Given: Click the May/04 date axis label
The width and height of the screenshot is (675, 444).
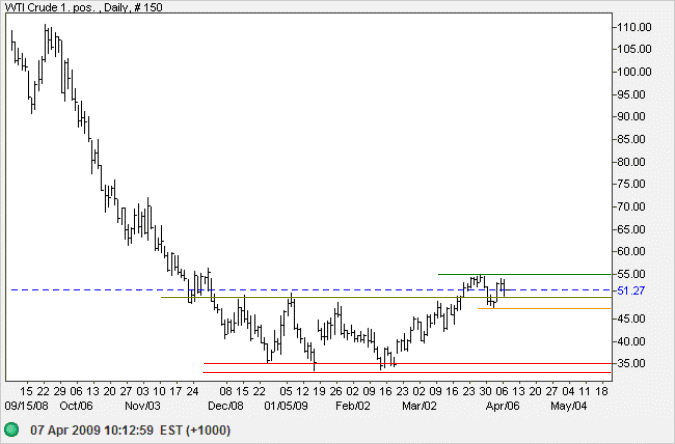Looking at the screenshot, I should click(x=569, y=406).
